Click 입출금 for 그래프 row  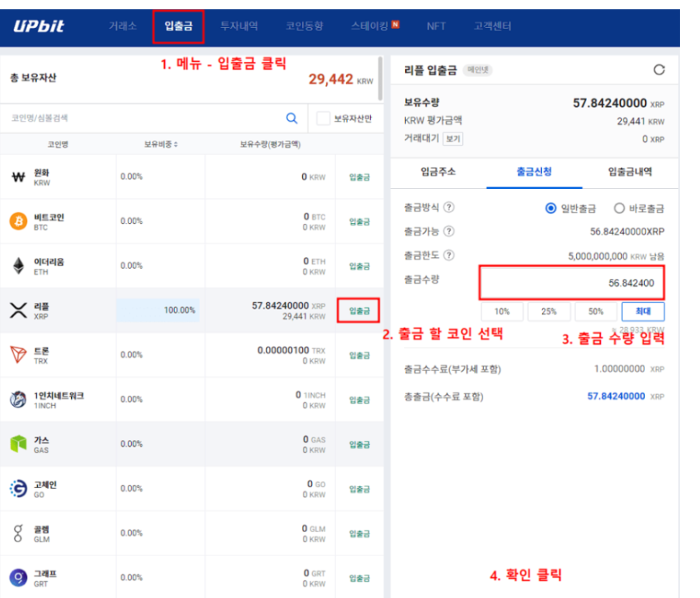(x=359, y=579)
